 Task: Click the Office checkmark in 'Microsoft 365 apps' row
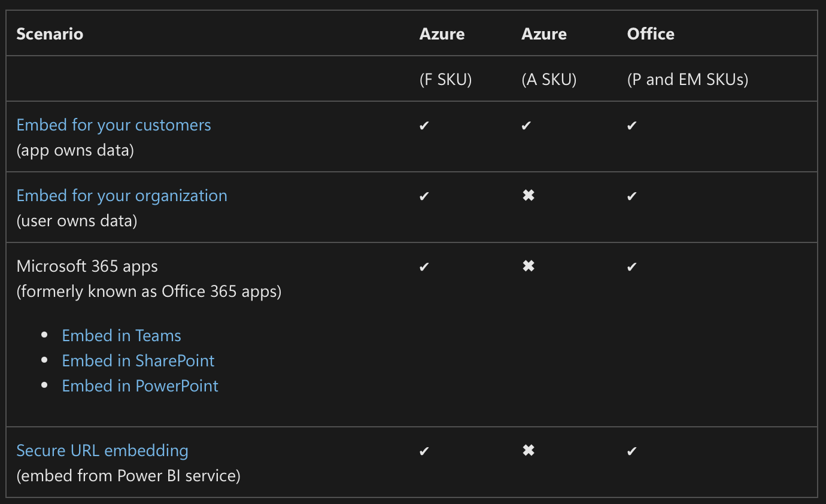632,267
